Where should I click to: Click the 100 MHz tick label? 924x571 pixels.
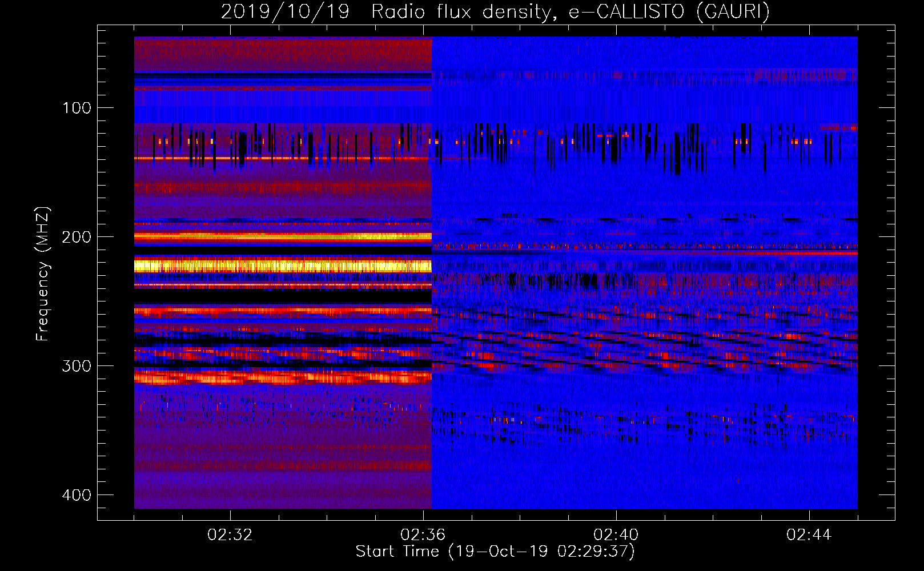coord(77,108)
